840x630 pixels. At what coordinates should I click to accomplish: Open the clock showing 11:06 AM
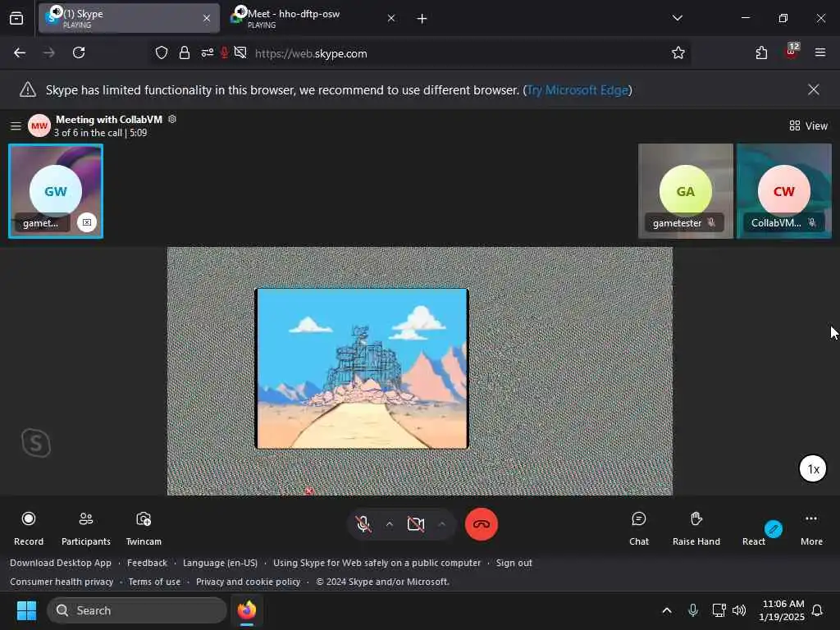(x=782, y=610)
